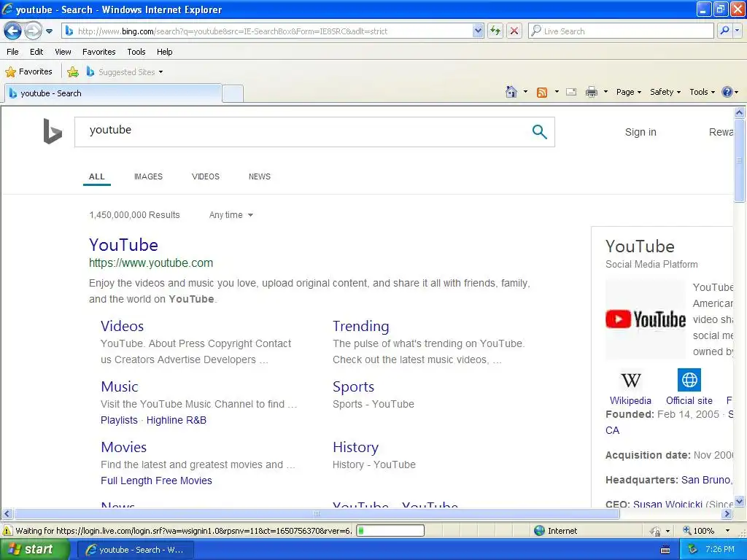Select the youtube - Search taskbar button
Image resolution: width=747 pixels, height=560 pixels.
pos(136,550)
